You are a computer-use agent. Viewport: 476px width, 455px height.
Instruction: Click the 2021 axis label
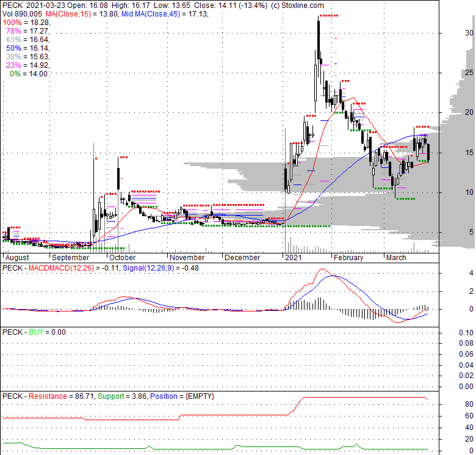tap(294, 258)
